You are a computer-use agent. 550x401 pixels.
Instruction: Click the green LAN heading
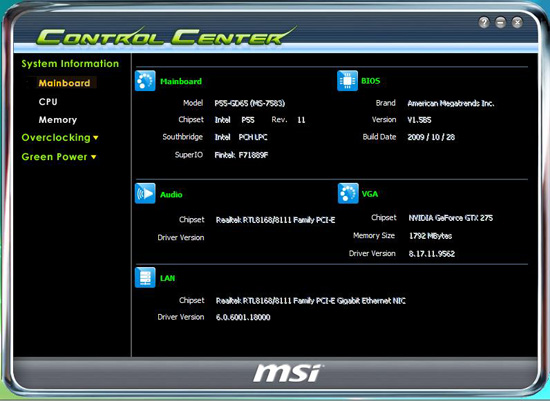(x=167, y=278)
